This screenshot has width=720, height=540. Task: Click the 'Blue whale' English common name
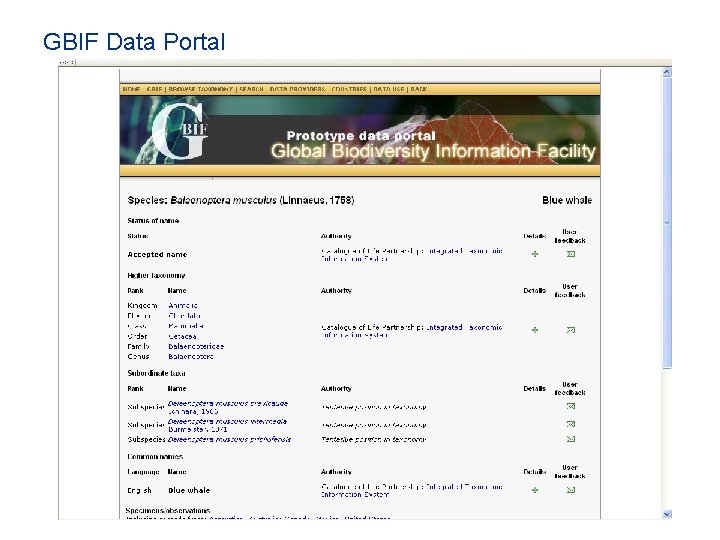click(x=189, y=490)
